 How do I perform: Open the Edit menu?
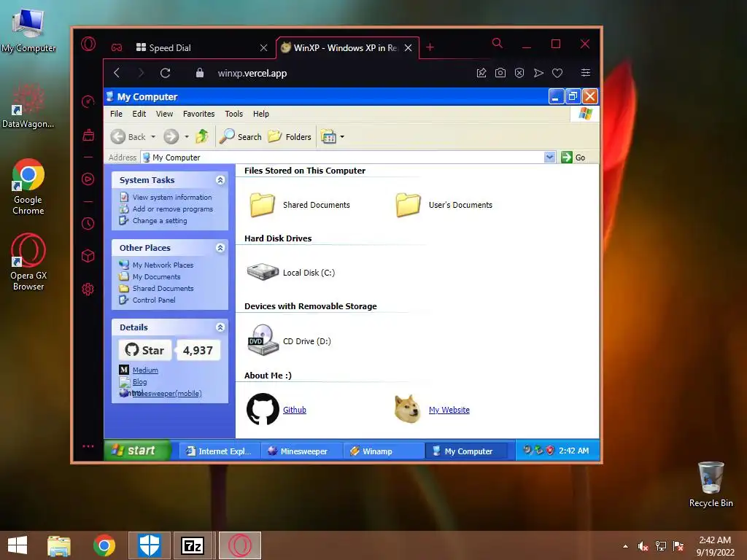139,114
